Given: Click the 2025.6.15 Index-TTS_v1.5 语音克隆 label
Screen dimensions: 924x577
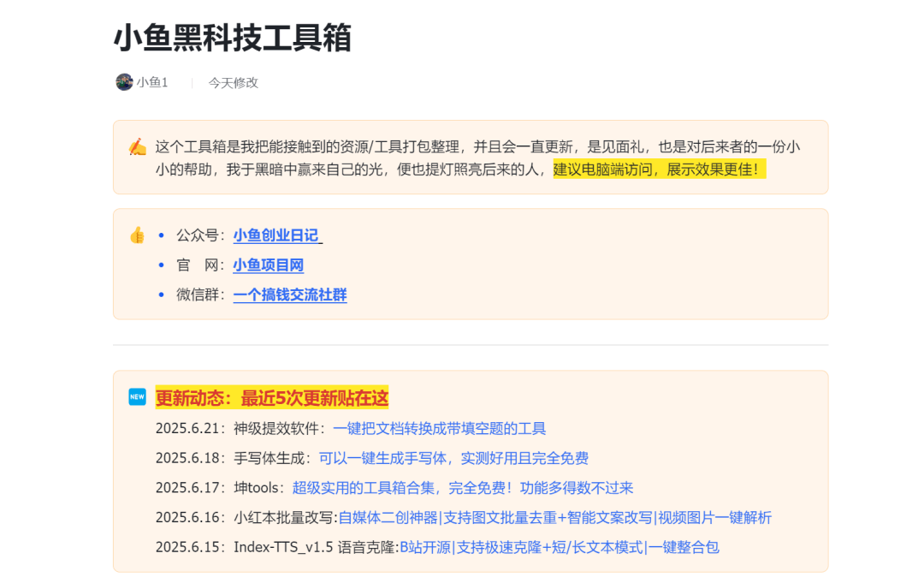Looking at the screenshot, I should coord(277,547).
